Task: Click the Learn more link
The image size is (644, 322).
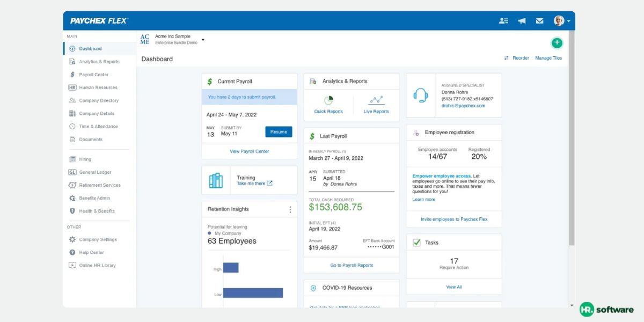Action: [x=424, y=199]
